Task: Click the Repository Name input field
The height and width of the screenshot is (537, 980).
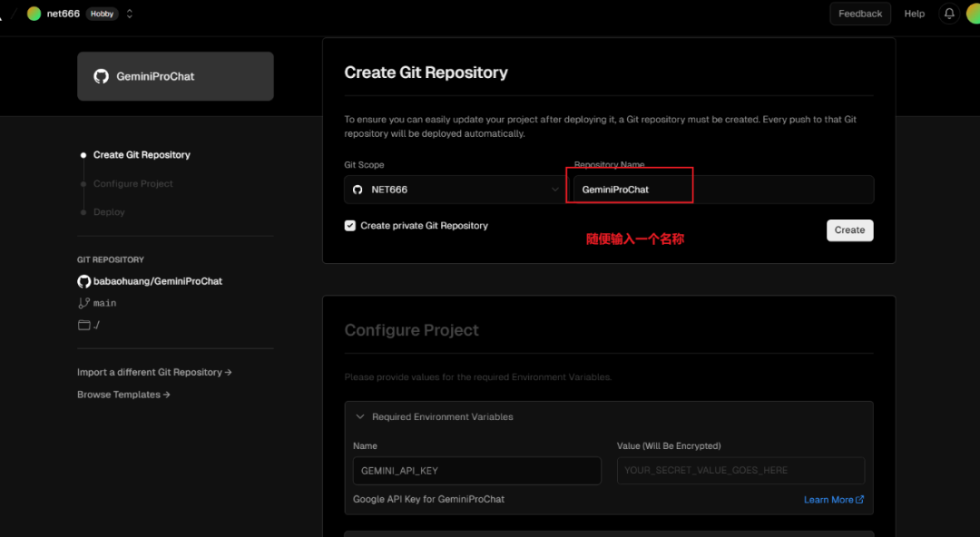Action: pyautogui.click(x=724, y=190)
